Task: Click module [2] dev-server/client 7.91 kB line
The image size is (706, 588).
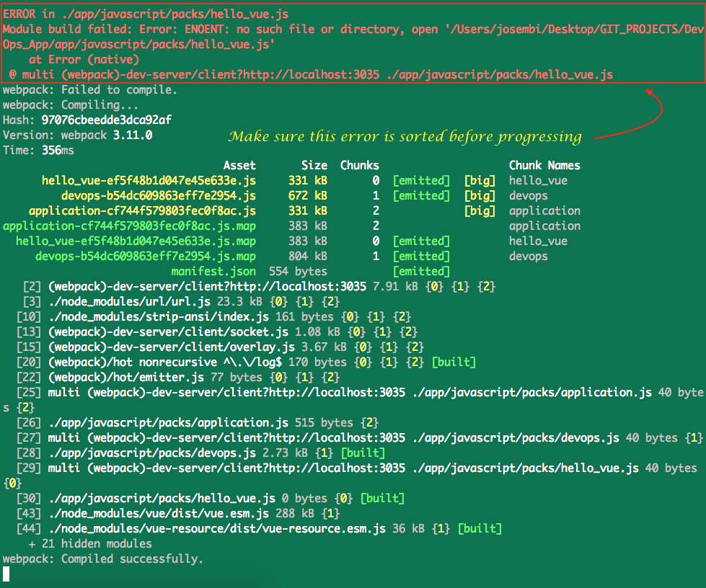Action: [259, 287]
